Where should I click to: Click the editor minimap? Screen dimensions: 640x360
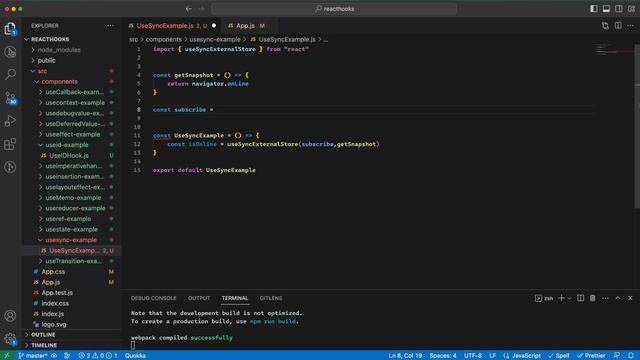pos(614,51)
